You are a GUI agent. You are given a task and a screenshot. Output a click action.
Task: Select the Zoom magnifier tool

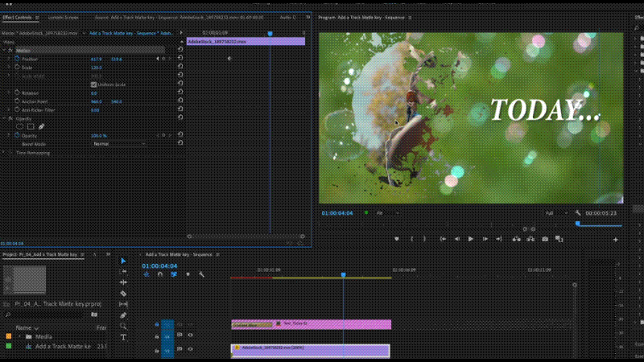(123, 327)
